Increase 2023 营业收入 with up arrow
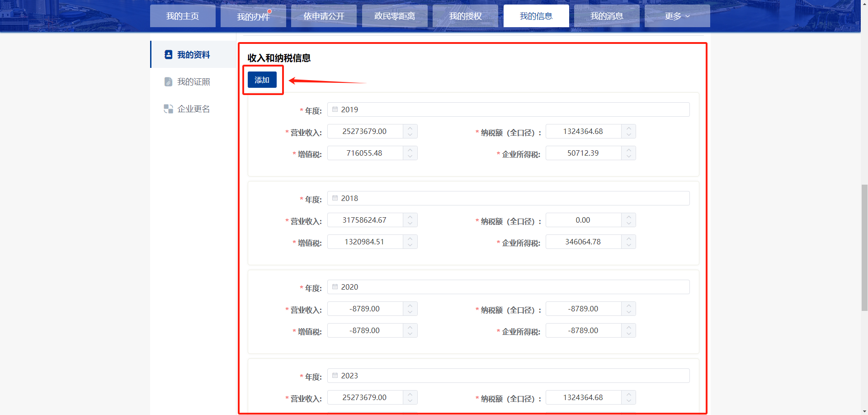Image resolution: width=868 pixels, height=415 pixels. point(410,394)
